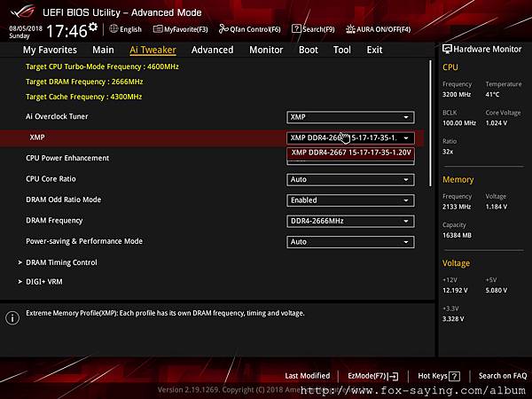This screenshot has height=399, width=532.
Task: Click the ROG logo icon
Action: click(22, 12)
